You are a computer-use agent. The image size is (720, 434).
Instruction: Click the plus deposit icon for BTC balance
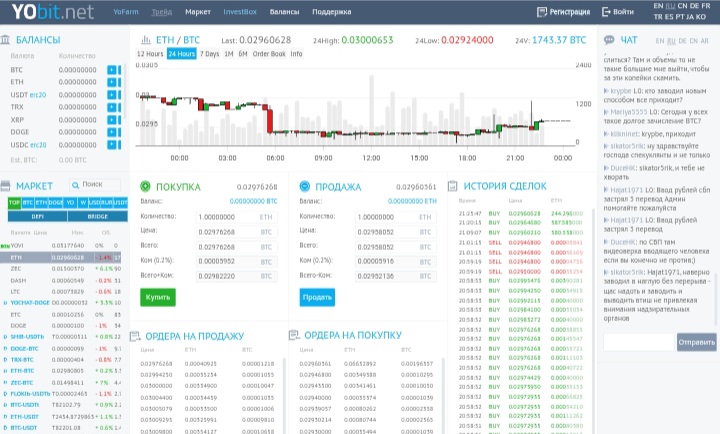(112, 70)
